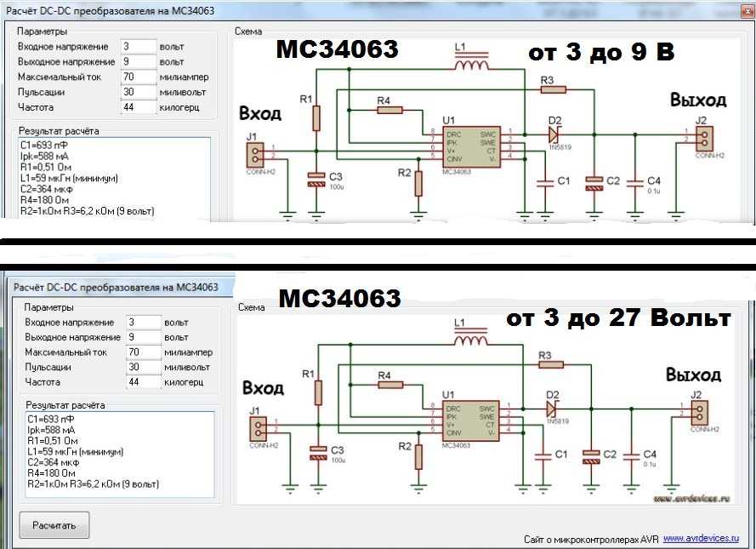Click resistor R1 in upper schematic
Viewport: 756px width, 549px height.
[x=316, y=118]
